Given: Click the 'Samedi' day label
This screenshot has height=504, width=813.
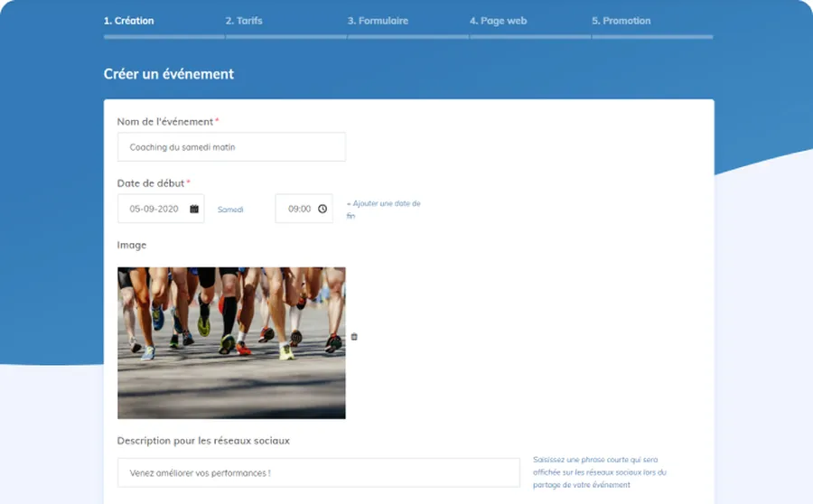Looking at the screenshot, I should tap(230, 210).
